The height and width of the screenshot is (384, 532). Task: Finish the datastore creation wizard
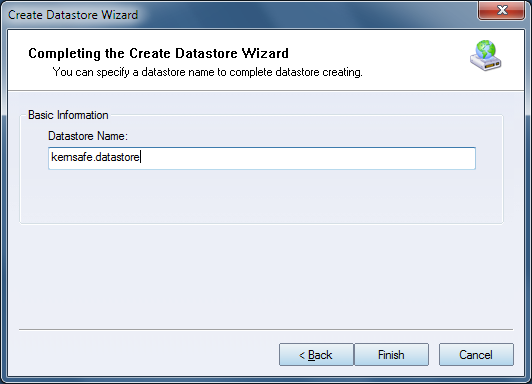(392, 355)
